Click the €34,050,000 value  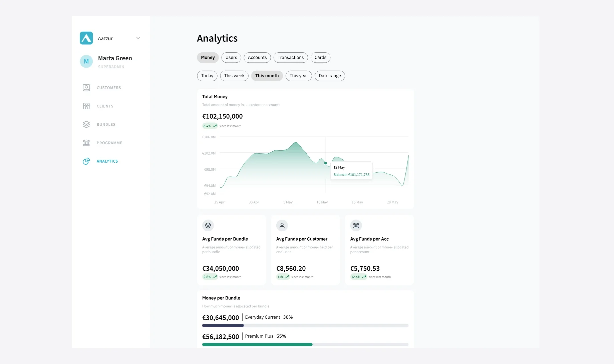pos(221,268)
